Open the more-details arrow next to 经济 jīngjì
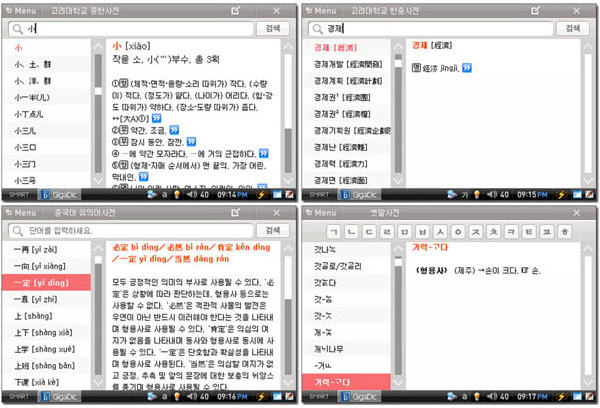Viewport: 600px width, 408px height. (466, 68)
